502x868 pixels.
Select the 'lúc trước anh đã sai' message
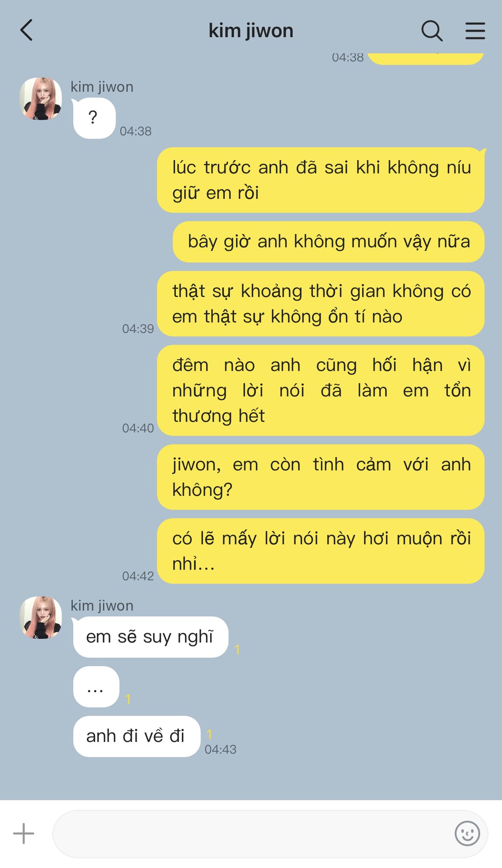point(321,180)
